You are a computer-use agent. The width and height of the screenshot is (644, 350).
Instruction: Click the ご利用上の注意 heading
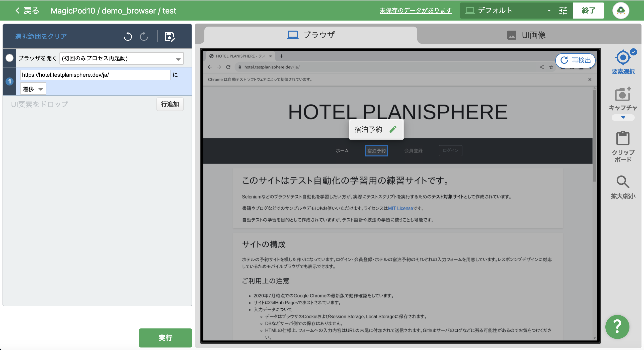coord(266,281)
